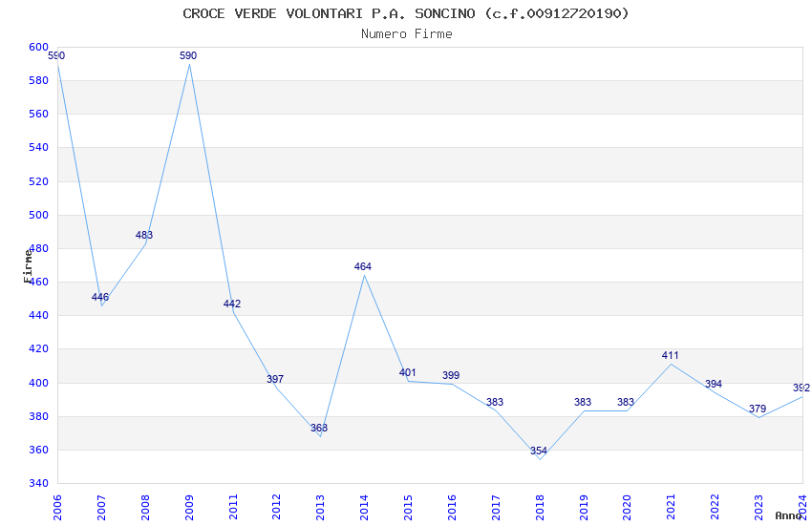Click the 600 tick on the y-axis
812x525 pixels.
(x=38, y=47)
